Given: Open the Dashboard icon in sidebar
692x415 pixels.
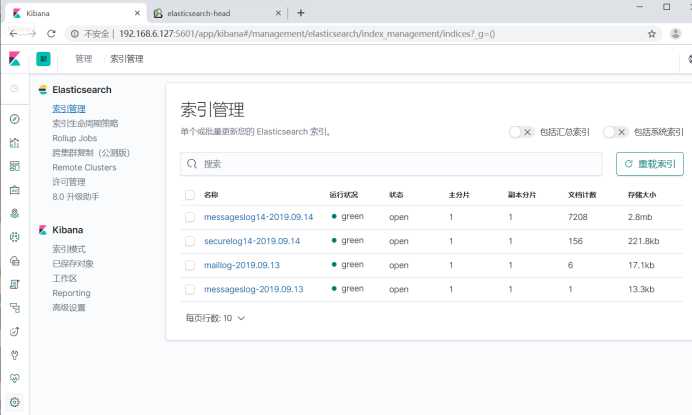Looking at the screenshot, I should pyautogui.click(x=15, y=166).
